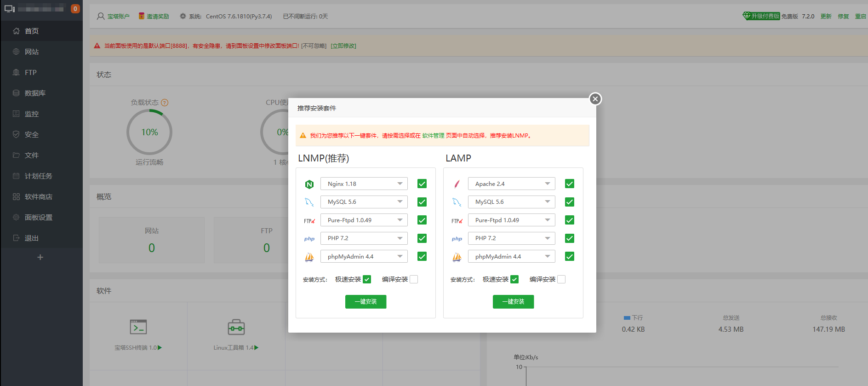Open the 软件管理 link in dialog notice
Screen dimensions: 868x386
click(433, 136)
